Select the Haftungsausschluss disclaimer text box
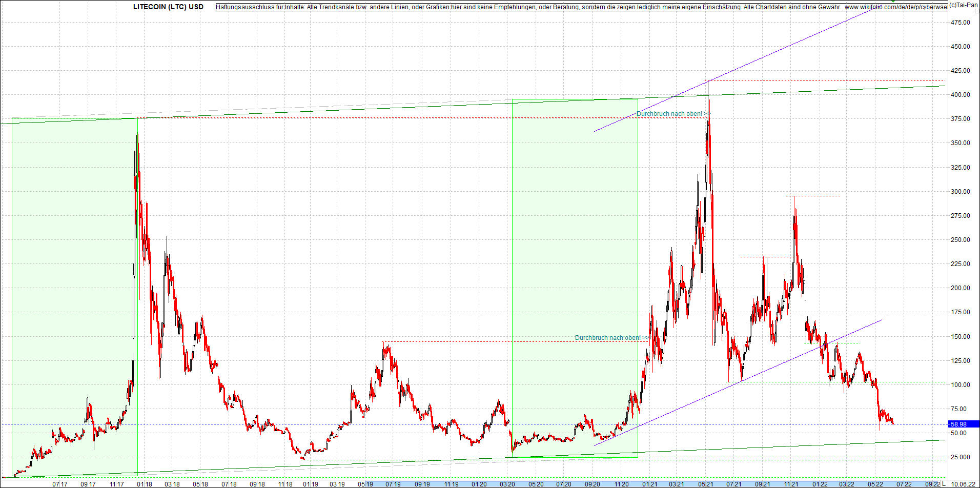This screenshot has height=488, width=980. pyautogui.click(x=582, y=7)
